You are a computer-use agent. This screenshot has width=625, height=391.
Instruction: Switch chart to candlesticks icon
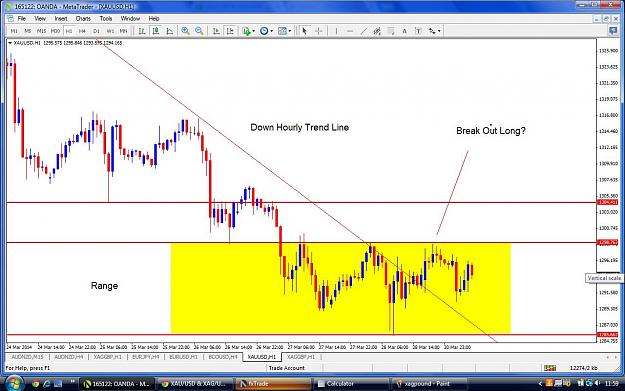(156, 31)
